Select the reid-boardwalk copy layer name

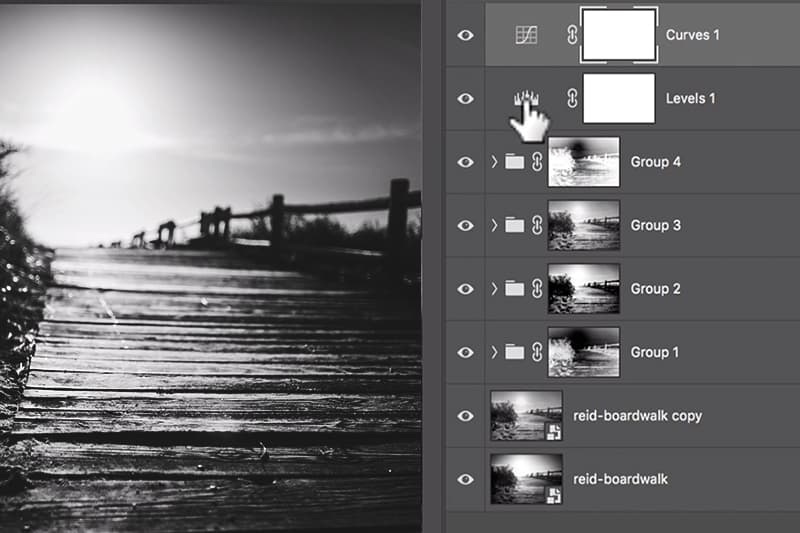(x=637, y=416)
